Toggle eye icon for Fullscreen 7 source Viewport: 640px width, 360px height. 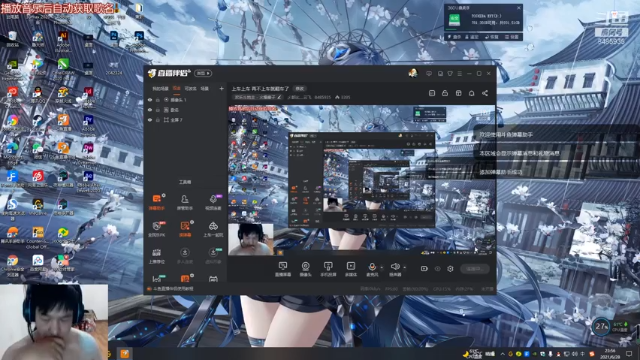coord(150,120)
